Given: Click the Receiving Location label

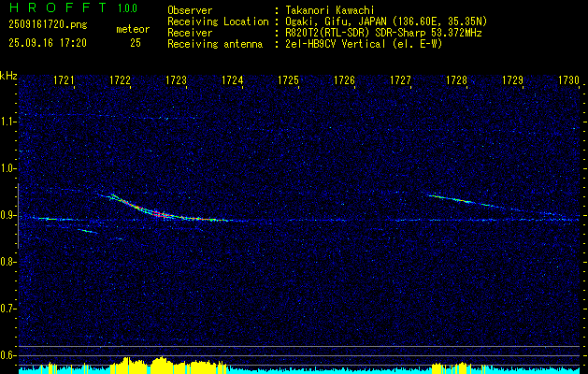Looking at the screenshot, I should [x=218, y=22].
